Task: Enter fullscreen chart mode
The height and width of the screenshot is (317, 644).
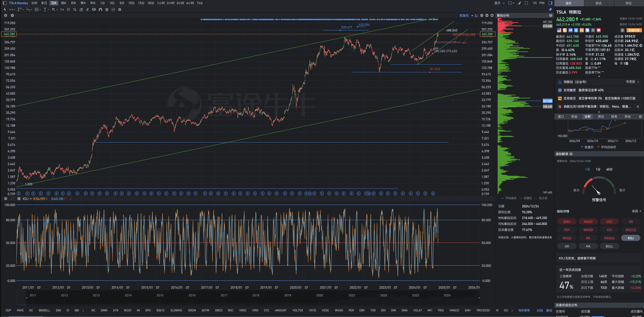Action: [526, 3]
